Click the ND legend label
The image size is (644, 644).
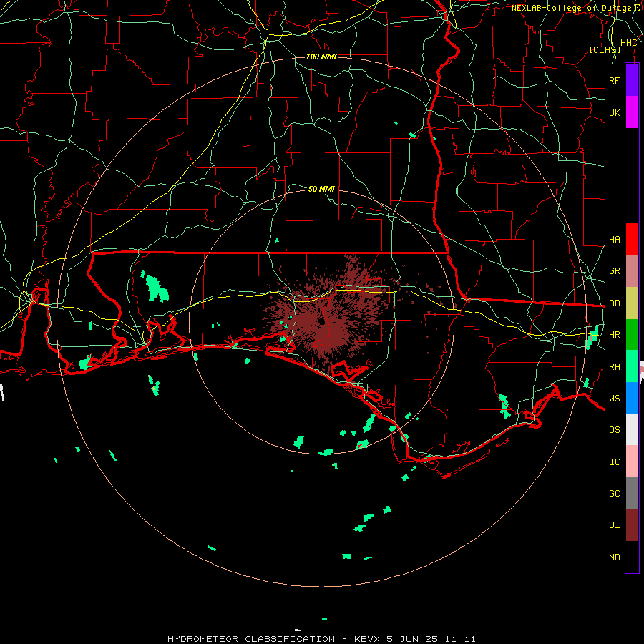614,557
